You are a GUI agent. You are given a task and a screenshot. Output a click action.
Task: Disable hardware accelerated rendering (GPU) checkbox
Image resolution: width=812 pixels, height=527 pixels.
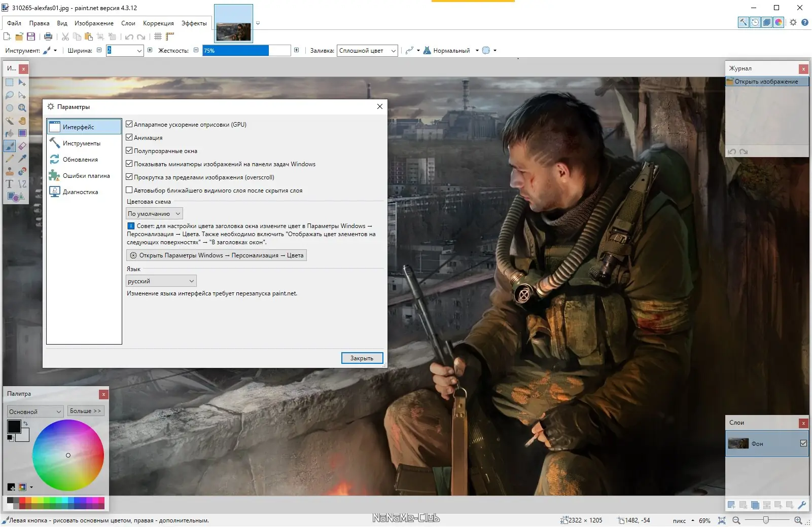coord(129,124)
